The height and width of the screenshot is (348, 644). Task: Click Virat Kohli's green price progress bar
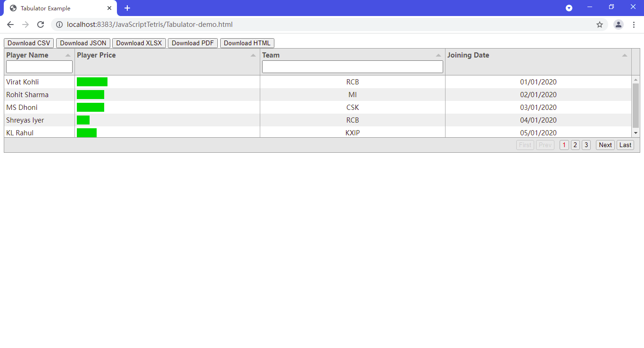(x=92, y=82)
